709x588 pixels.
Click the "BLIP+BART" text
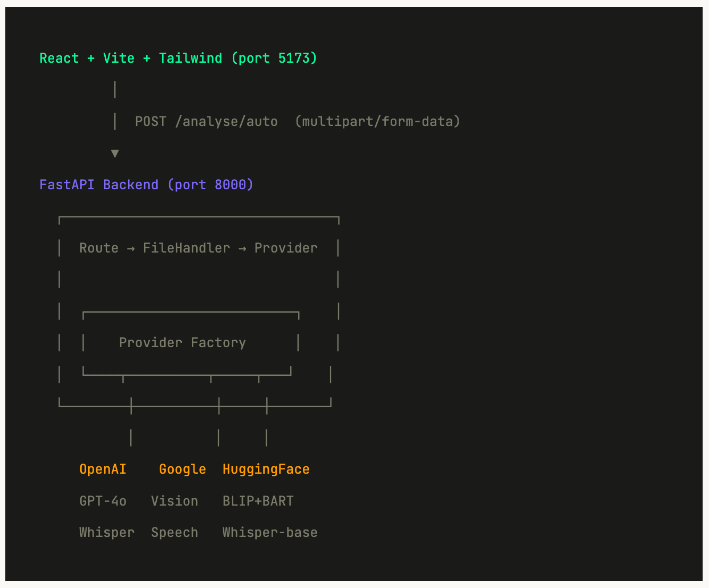pos(258,501)
